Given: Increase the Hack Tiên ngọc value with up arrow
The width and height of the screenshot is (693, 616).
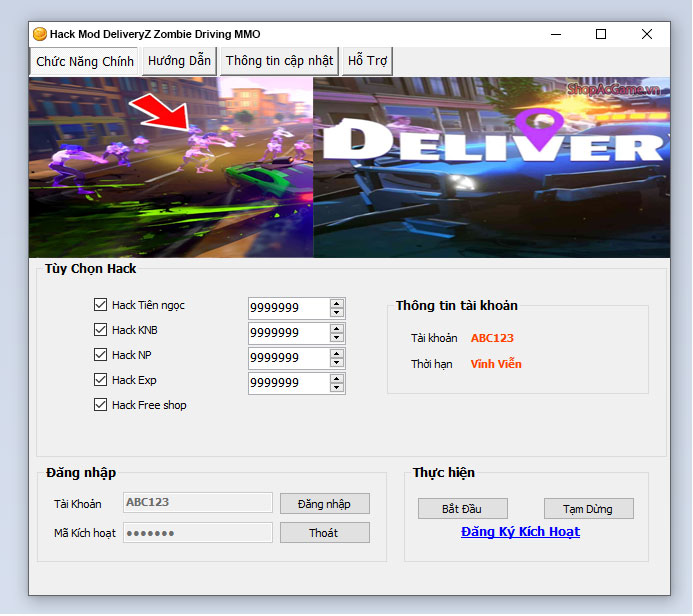Looking at the screenshot, I should tap(336, 304).
